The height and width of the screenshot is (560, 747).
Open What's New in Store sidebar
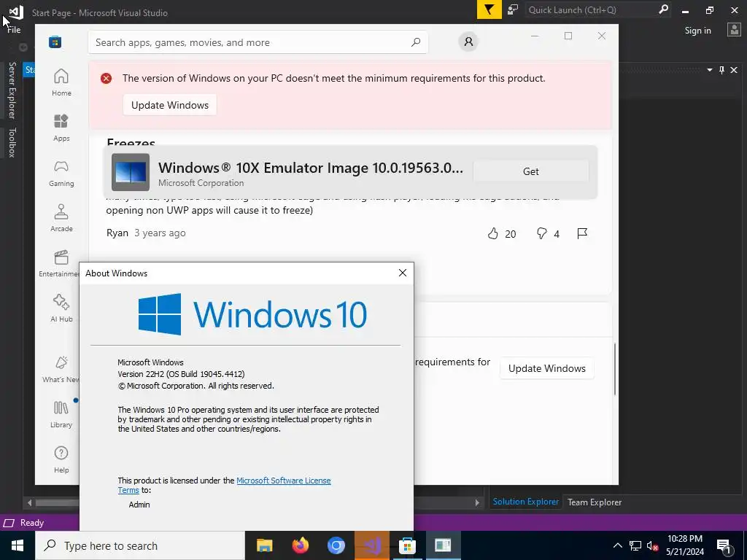pyautogui.click(x=61, y=369)
